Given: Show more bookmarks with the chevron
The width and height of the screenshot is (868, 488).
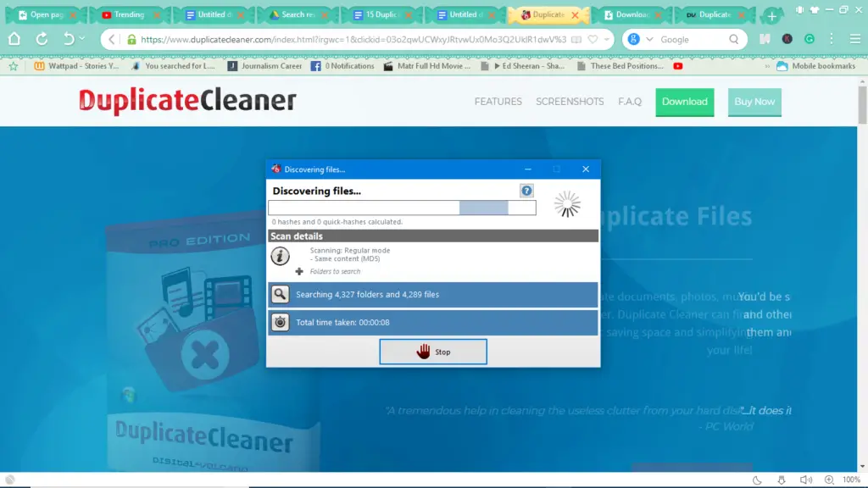Looking at the screenshot, I should (x=767, y=66).
